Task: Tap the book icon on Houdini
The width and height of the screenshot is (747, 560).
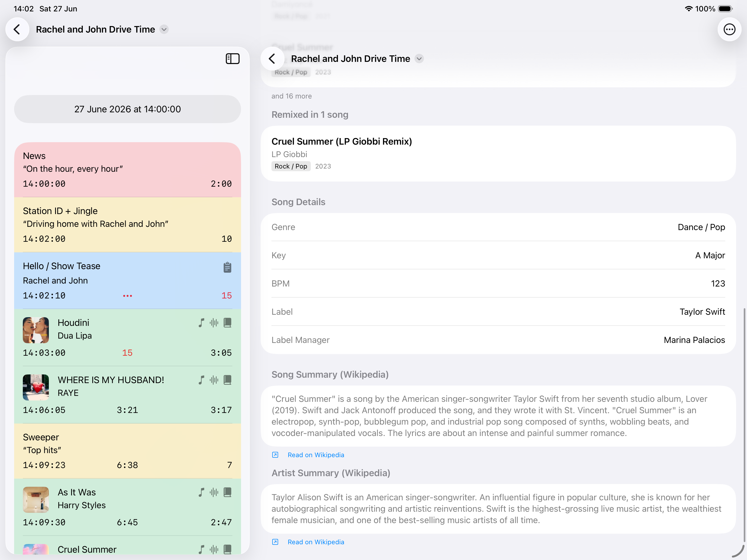Action: coord(228,323)
